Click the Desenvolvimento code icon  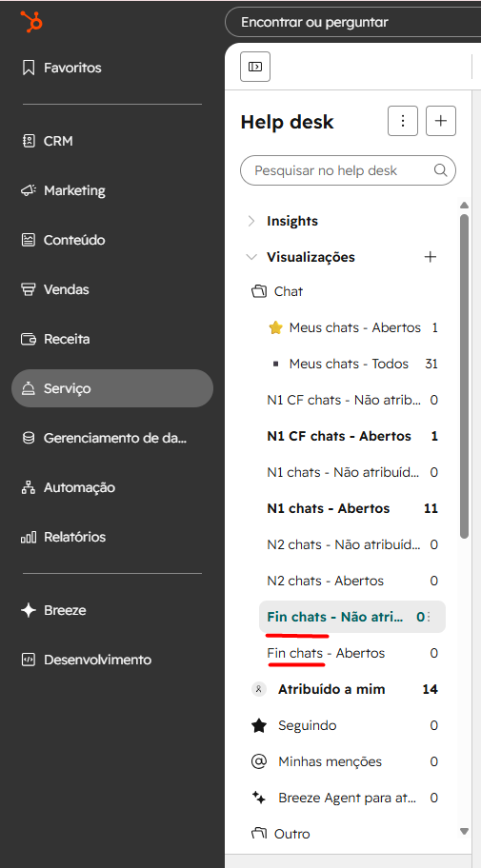coord(29,660)
